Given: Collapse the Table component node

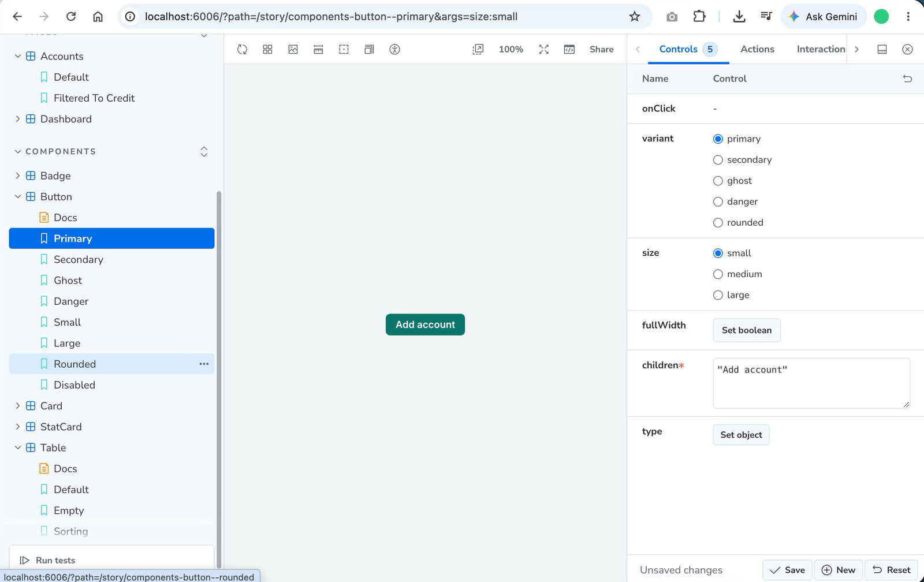Looking at the screenshot, I should click(17, 447).
